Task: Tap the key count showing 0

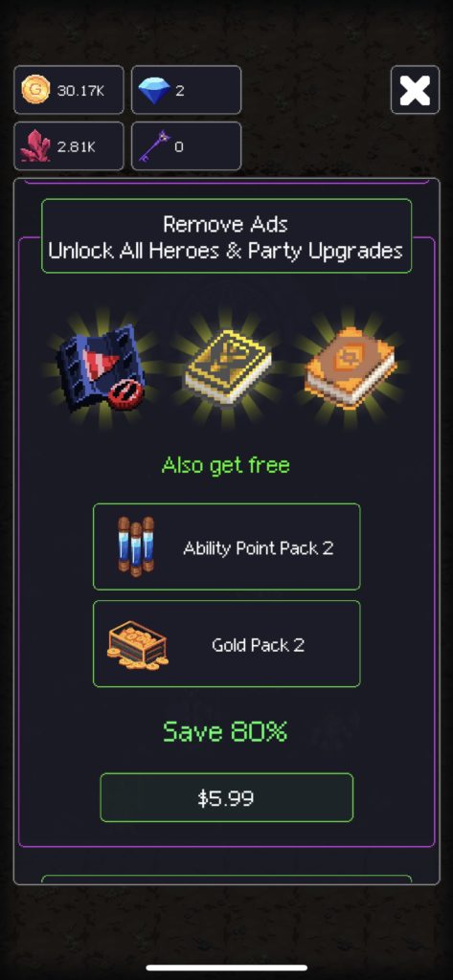Action: click(186, 146)
